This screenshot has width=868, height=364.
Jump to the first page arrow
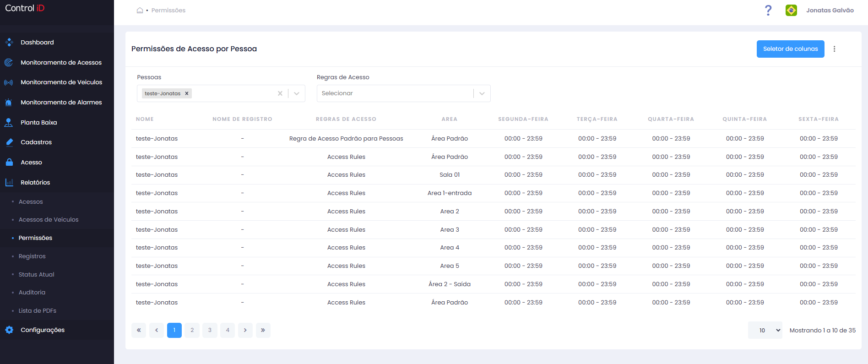pyautogui.click(x=139, y=330)
